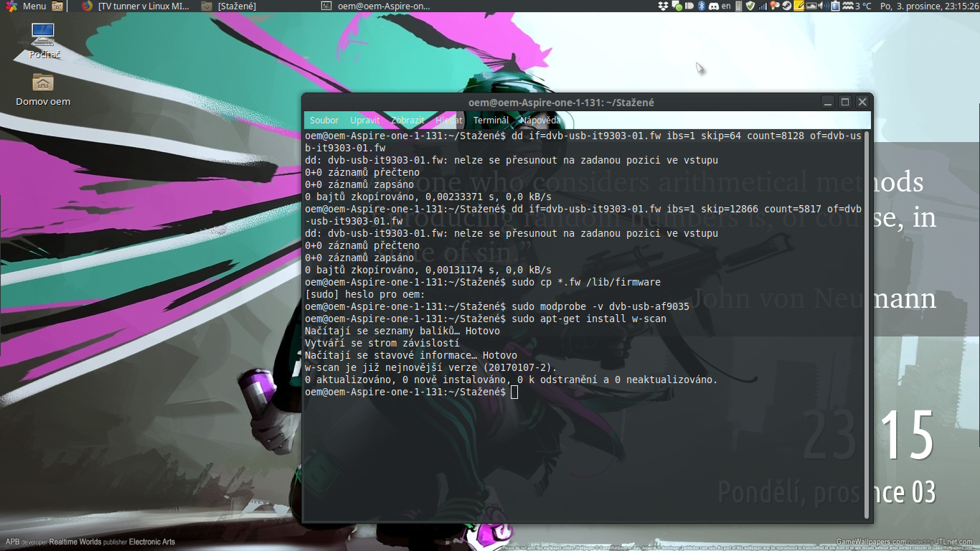Click the Discord tray icon
Screen dimensions: 980x551
(714, 6)
